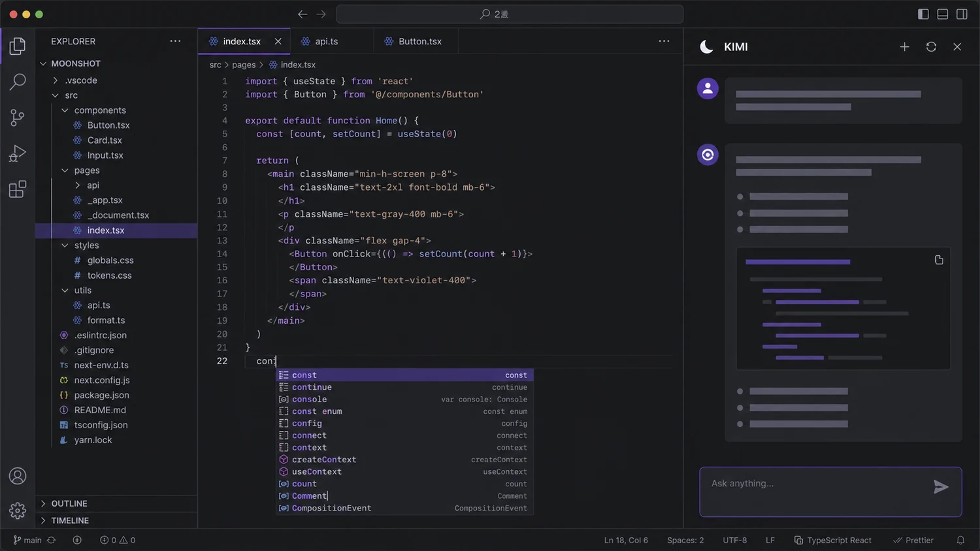Go forward with the navigation arrow

point(321,14)
